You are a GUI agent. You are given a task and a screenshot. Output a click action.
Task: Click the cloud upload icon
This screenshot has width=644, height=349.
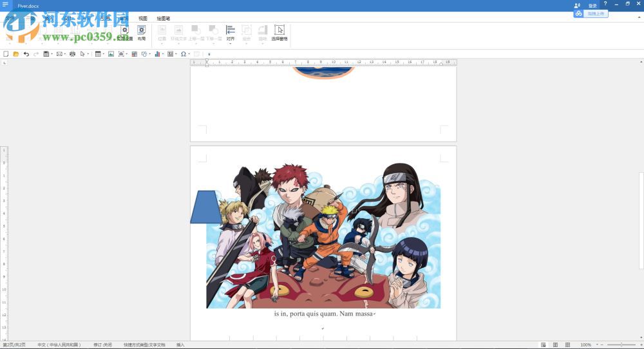[x=578, y=14]
